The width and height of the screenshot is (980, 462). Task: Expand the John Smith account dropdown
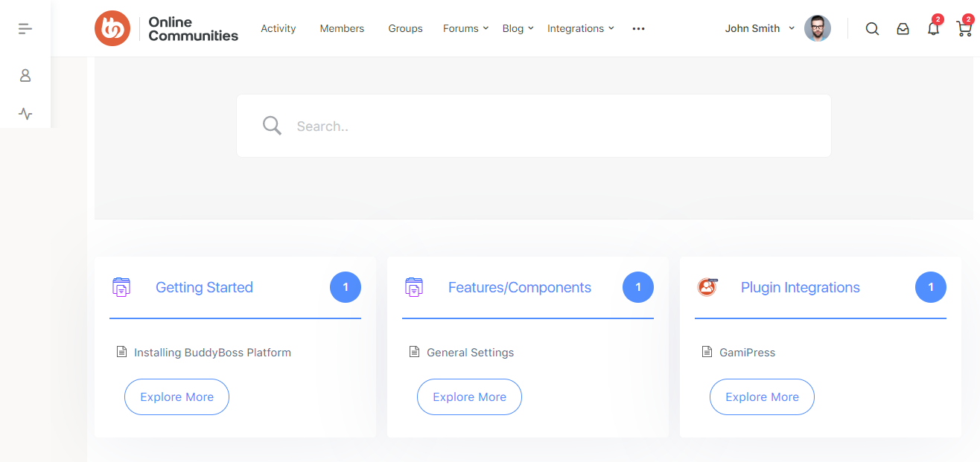click(x=759, y=28)
